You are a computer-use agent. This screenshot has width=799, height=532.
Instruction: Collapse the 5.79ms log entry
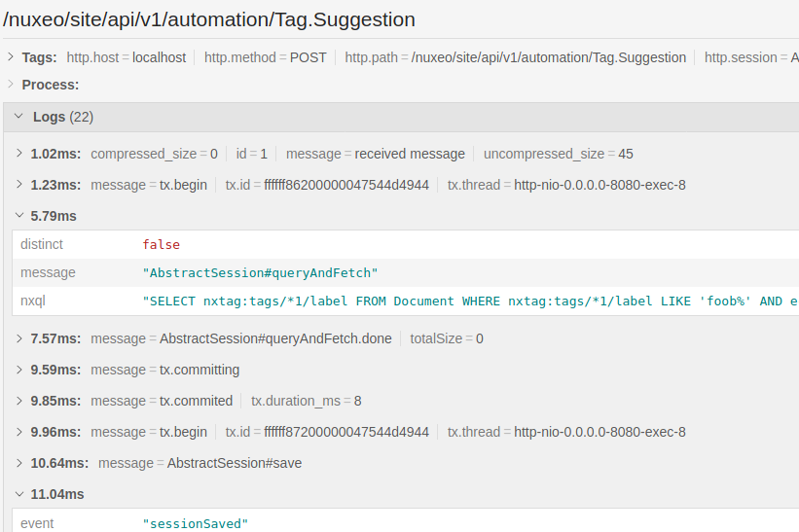pyautogui.click(x=19, y=216)
